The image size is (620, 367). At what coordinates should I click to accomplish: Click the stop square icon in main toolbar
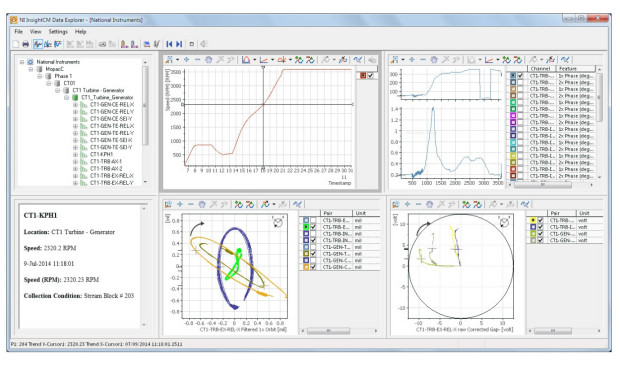(x=192, y=44)
